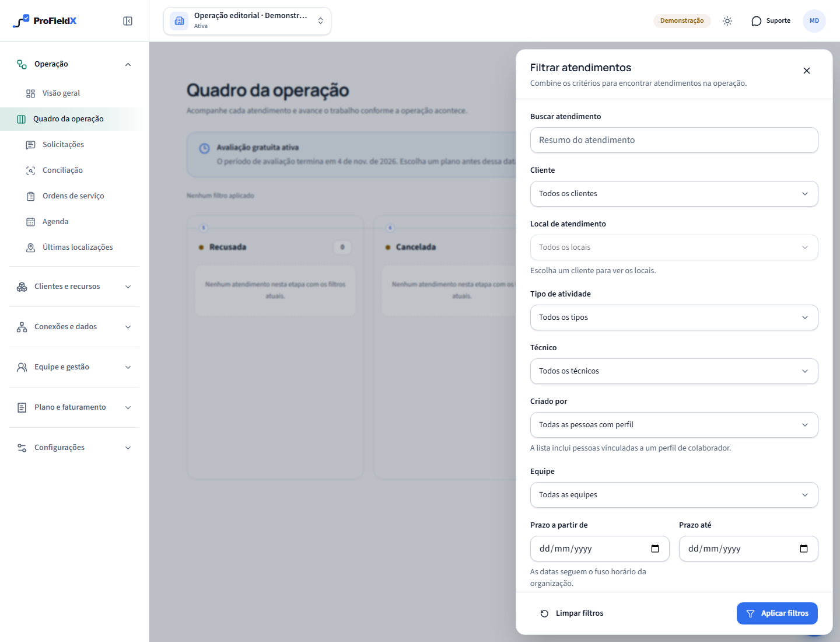Click the ProFieldX logo
The image size is (840, 642).
45,21
